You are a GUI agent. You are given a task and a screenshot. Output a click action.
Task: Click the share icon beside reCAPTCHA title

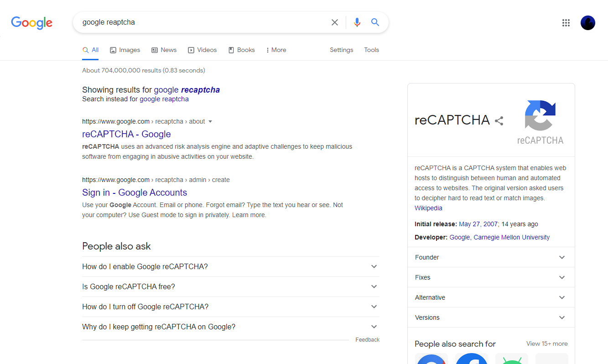tap(499, 120)
